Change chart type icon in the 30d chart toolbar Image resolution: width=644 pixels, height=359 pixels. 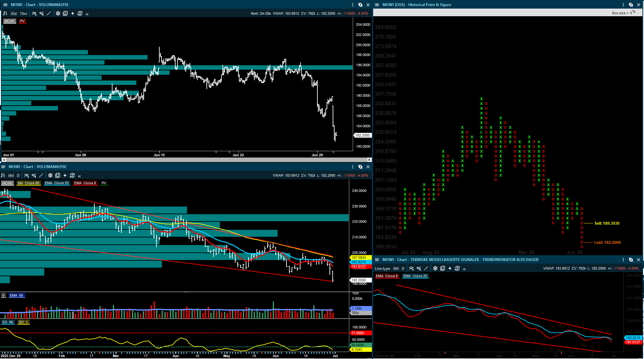[x=5, y=13]
